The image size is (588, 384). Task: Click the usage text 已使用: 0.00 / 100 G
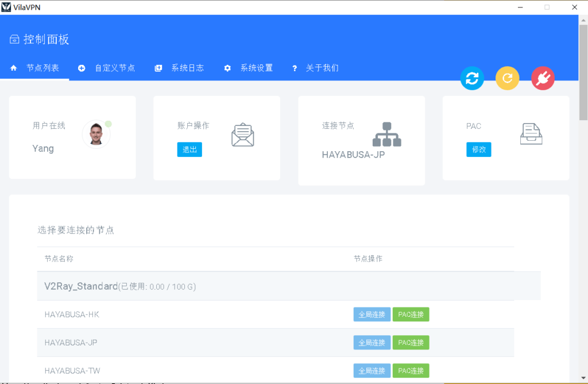[x=157, y=287]
